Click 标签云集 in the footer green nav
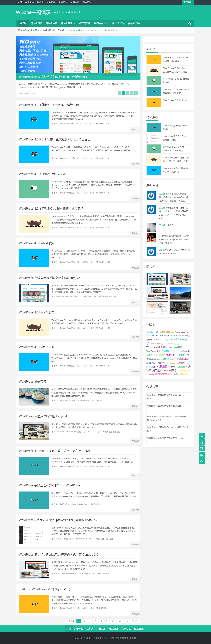Screen dimensions: 211x644 [139, 629]
